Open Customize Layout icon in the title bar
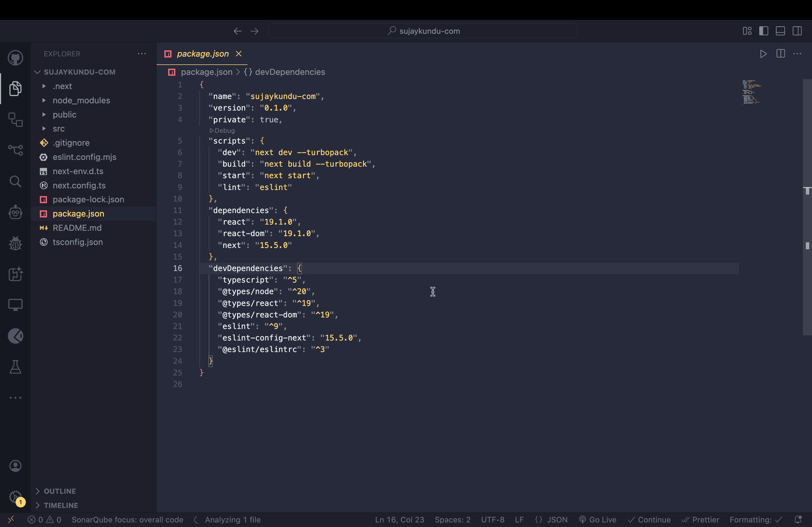The width and height of the screenshot is (812, 527). coord(747,31)
